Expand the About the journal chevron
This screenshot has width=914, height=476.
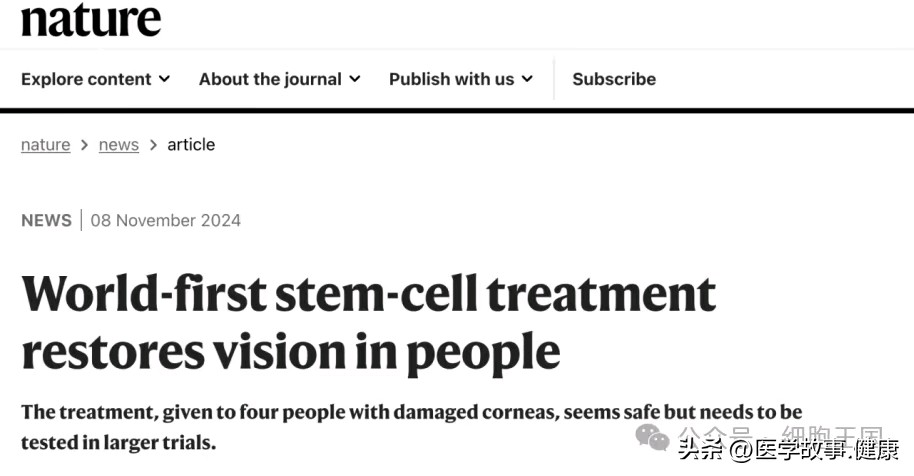[x=355, y=79]
